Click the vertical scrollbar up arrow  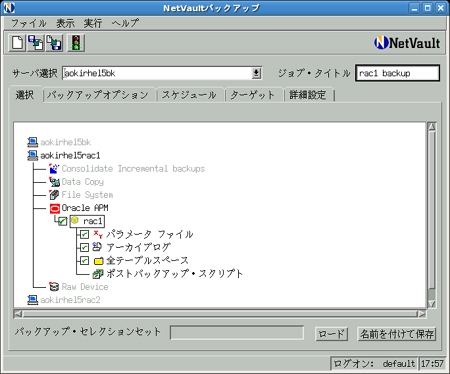click(x=432, y=127)
